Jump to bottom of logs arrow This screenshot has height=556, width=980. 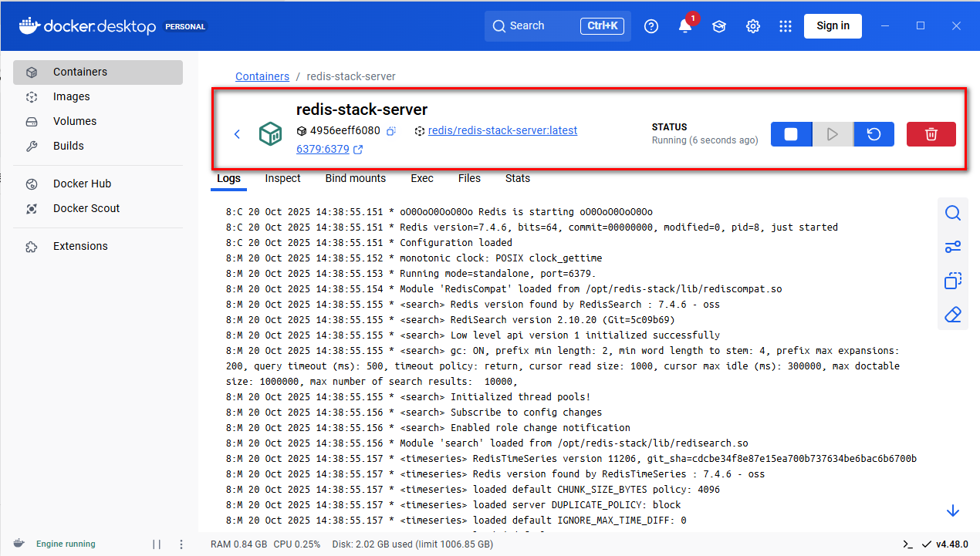click(953, 511)
